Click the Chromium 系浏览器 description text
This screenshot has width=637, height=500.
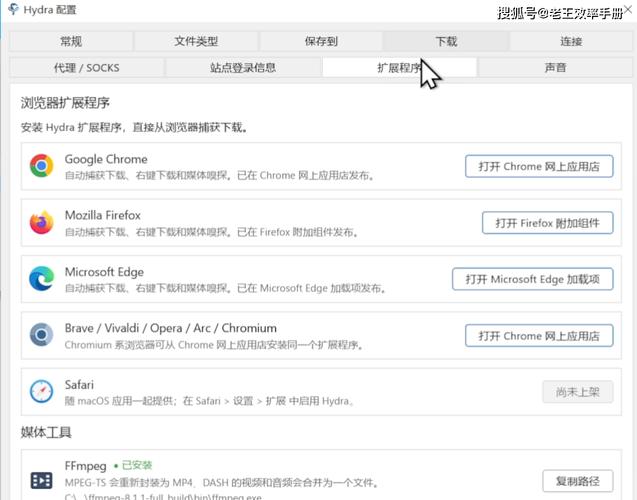[x=214, y=345]
